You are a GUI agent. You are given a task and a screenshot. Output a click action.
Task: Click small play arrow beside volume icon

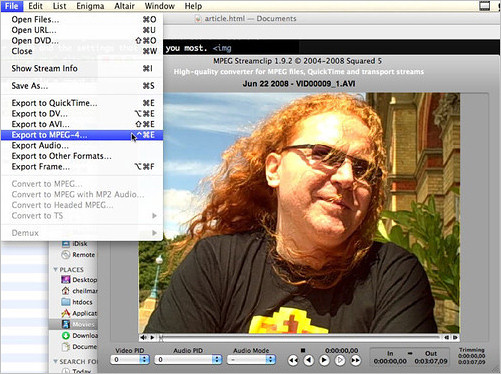(x=152, y=337)
